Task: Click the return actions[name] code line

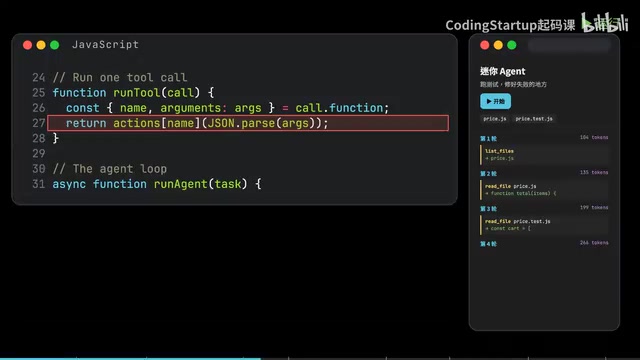Action: (248, 123)
